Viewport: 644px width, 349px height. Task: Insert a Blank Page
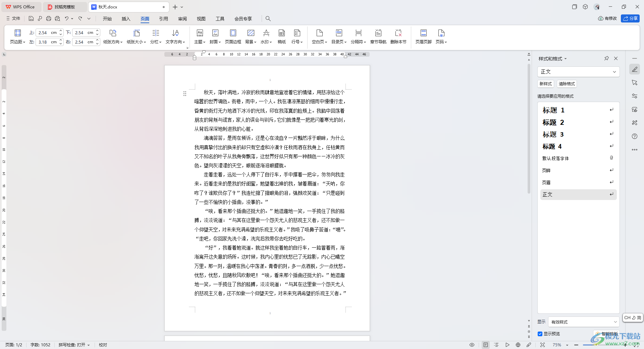click(x=319, y=37)
